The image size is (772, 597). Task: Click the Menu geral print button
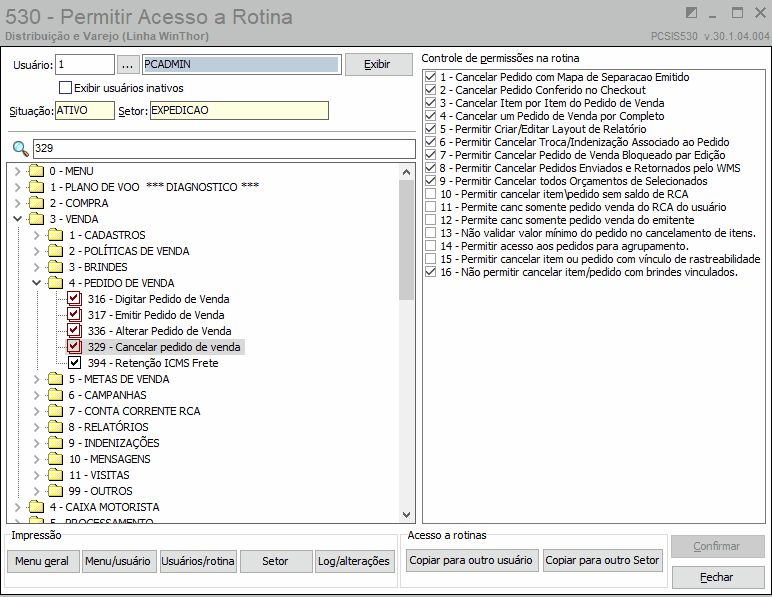[x=43, y=562]
